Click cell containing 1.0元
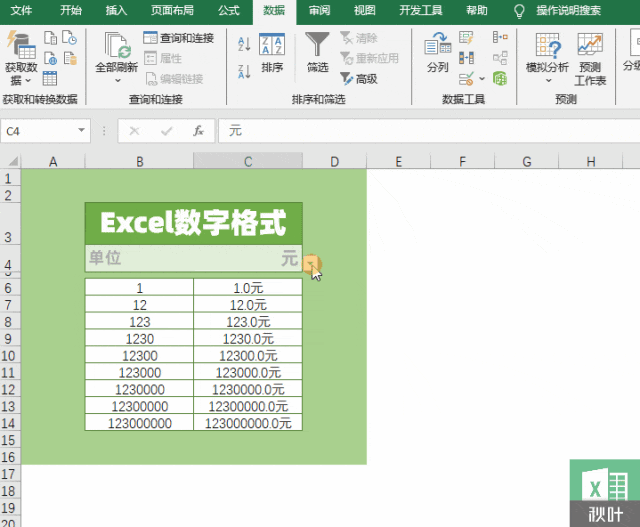640x527 pixels. pyautogui.click(x=248, y=288)
